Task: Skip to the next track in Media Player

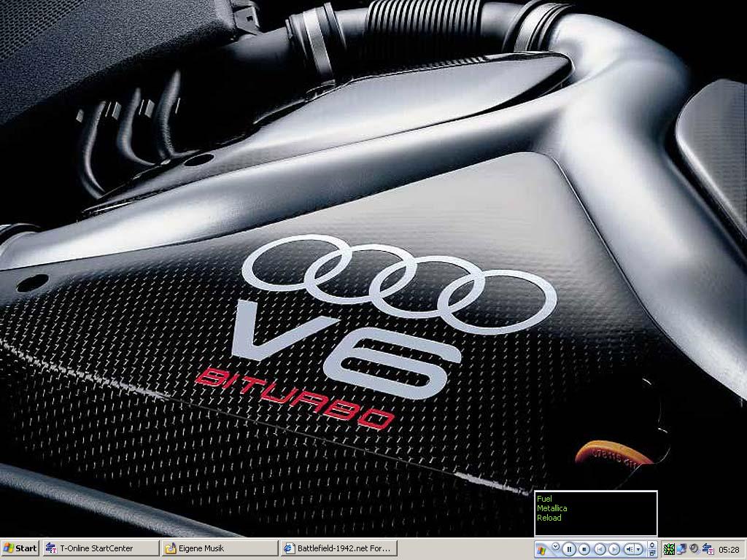Action: (x=614, y=550)
